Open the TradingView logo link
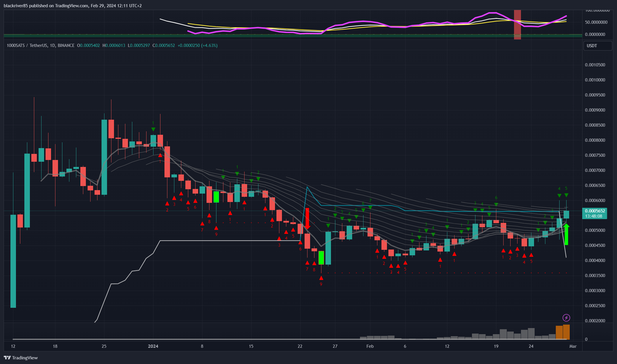 pyautogui.click(x=21, y=358)
